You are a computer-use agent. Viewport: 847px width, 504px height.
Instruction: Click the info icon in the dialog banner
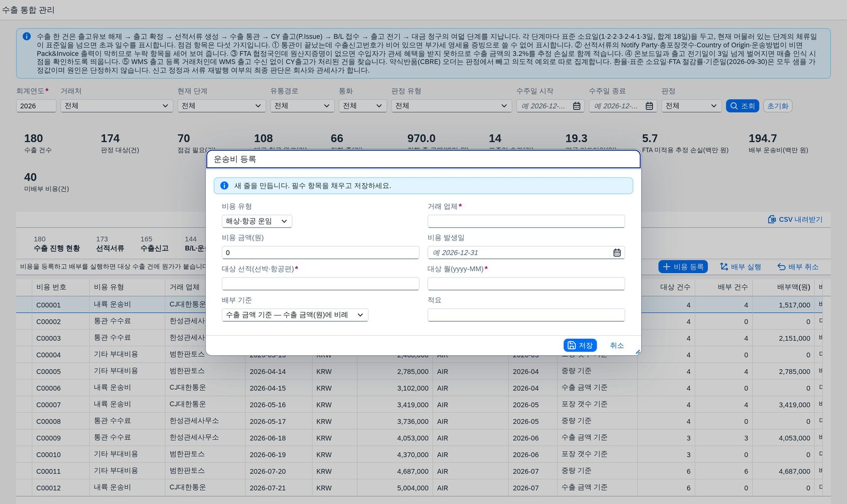tap(224, 186)
